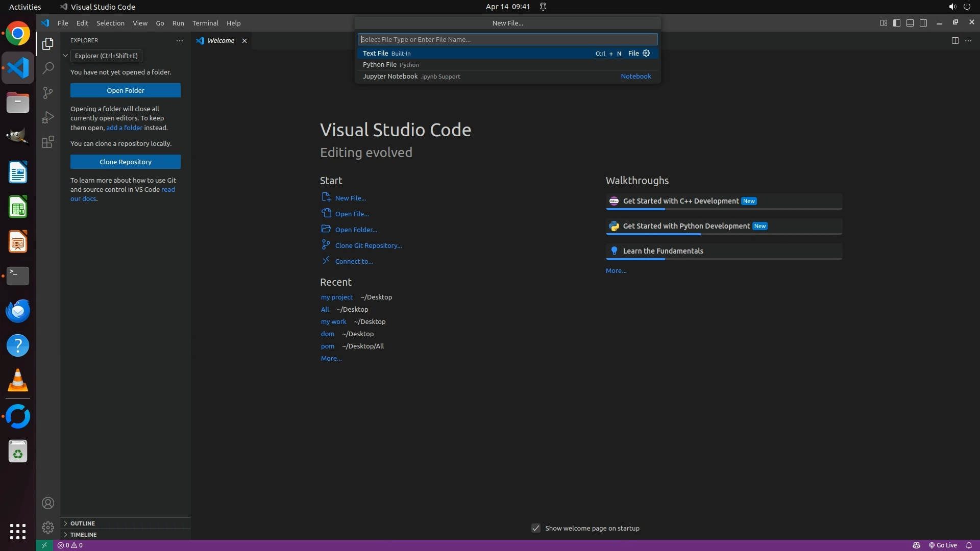The height and width of the screenshot is (551, 980).
Task: Open the Search view in activity bar
Action: 48,68
